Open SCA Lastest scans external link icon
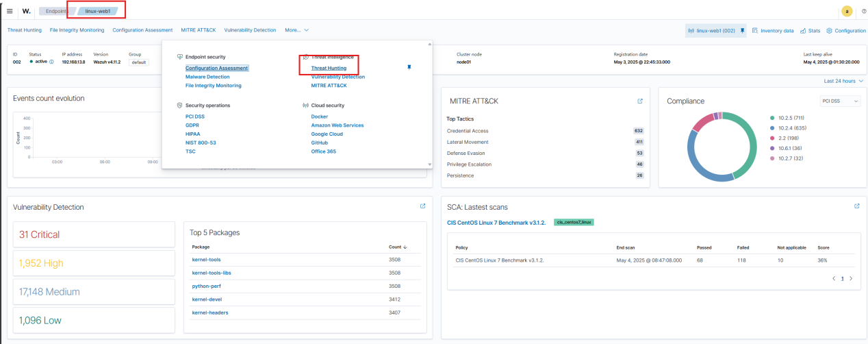The height and width of the screenshot is (344, 868). point(856,206)
